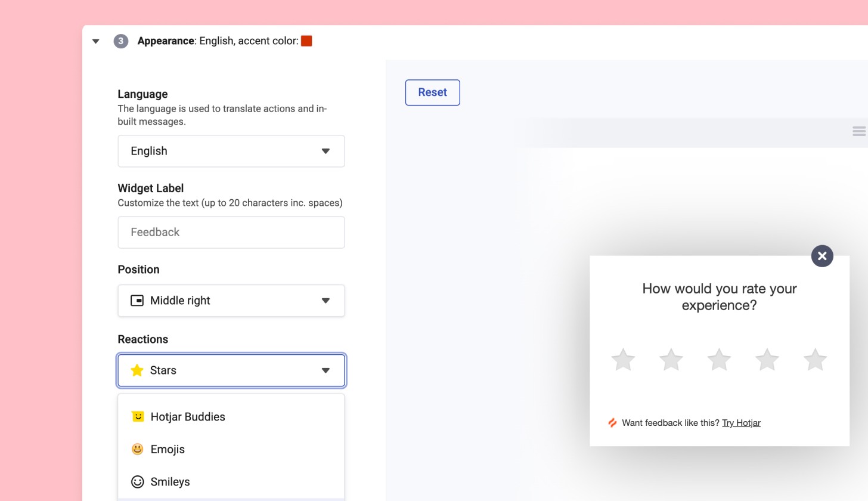The image size is (868, 501).
Task: Click the Reactions label
Action: (143, 339)
